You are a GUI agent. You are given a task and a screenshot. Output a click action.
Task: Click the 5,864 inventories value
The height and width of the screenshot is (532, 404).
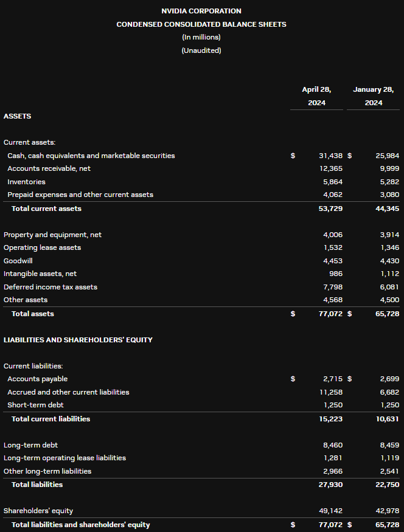pyautogui.click(x=333, y=182)
